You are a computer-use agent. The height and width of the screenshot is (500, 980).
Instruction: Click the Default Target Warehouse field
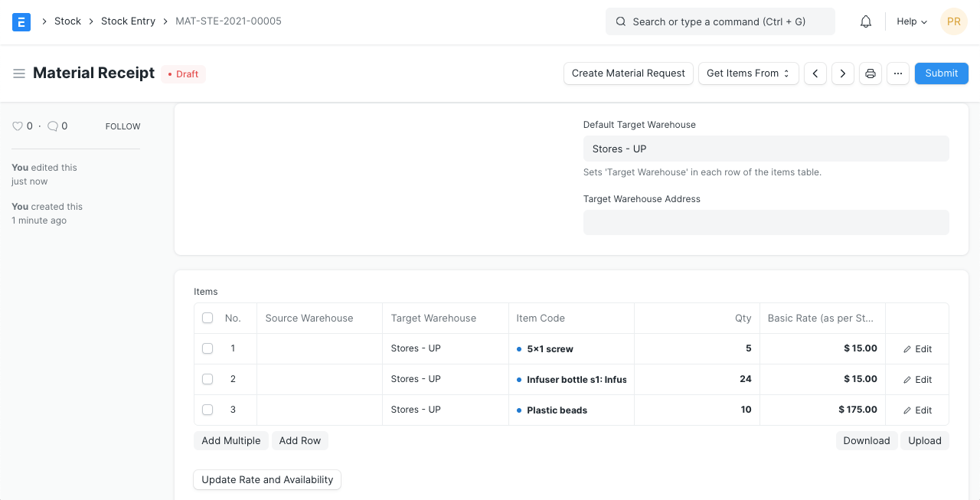(766, 149)
